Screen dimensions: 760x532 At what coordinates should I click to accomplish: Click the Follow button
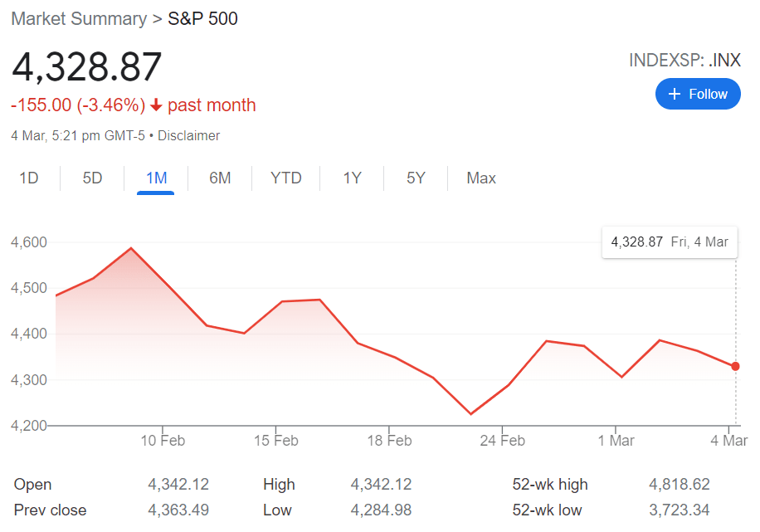697,94
